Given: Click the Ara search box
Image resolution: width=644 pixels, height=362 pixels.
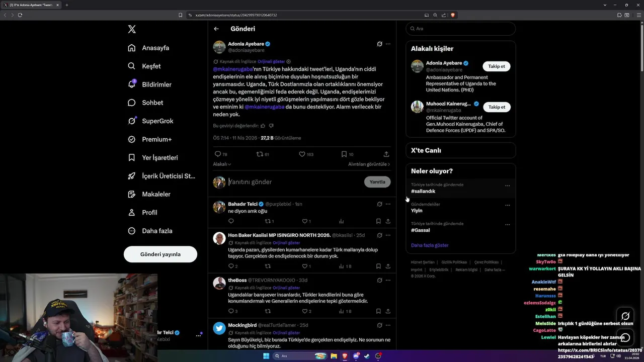Looking at the screenshot, I should tap(460, 29).
